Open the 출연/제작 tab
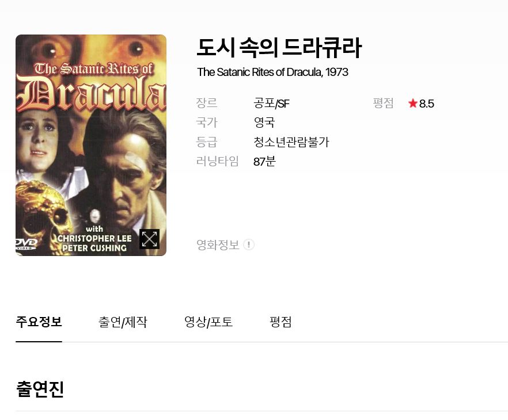The width and height of the screenshot is (508, 420). [x=123, y=322]
